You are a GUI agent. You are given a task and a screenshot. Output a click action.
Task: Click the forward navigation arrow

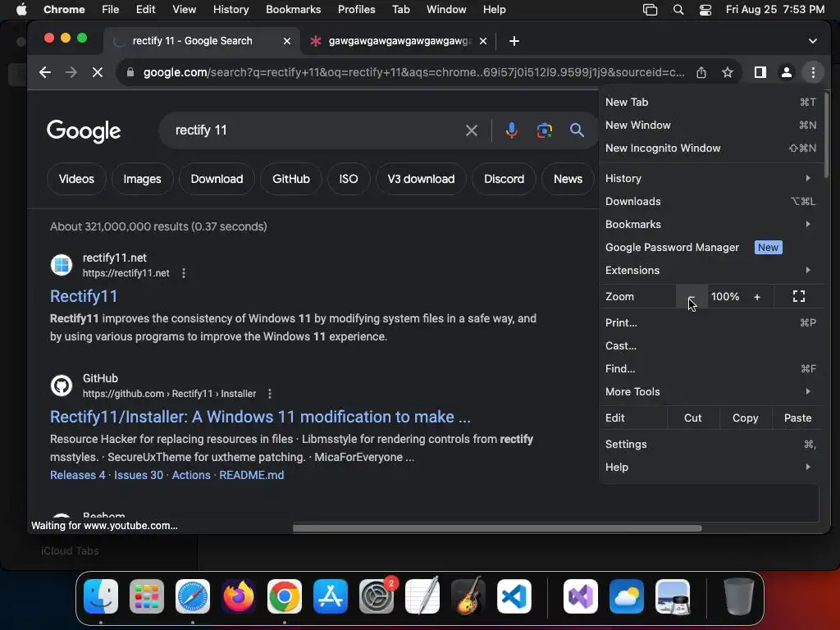click(x=71, y=72)
